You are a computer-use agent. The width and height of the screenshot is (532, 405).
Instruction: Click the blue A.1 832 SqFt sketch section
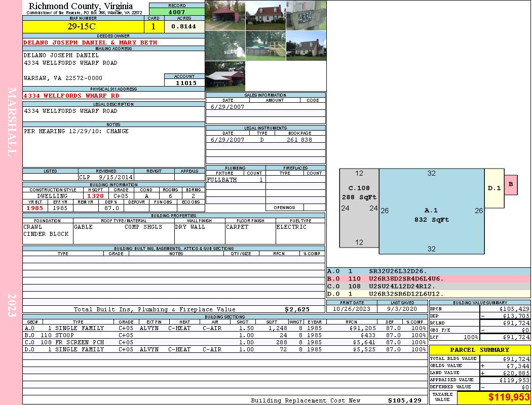431,213
